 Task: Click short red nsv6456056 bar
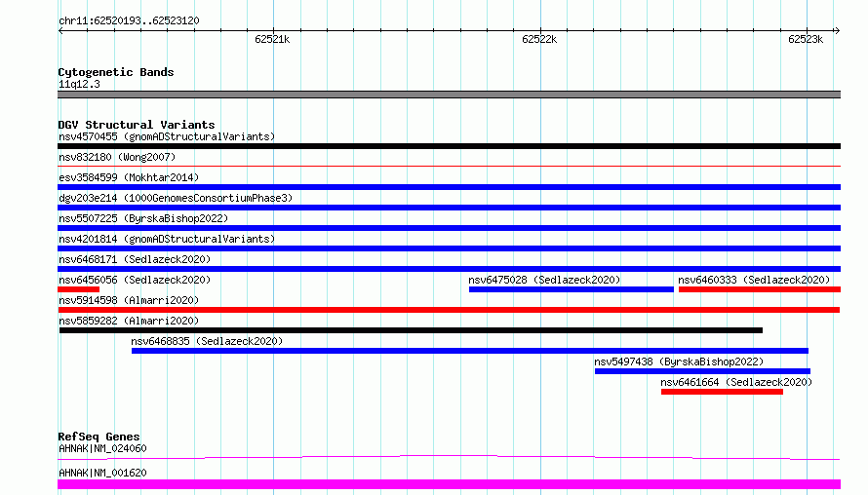coord(79,289)
